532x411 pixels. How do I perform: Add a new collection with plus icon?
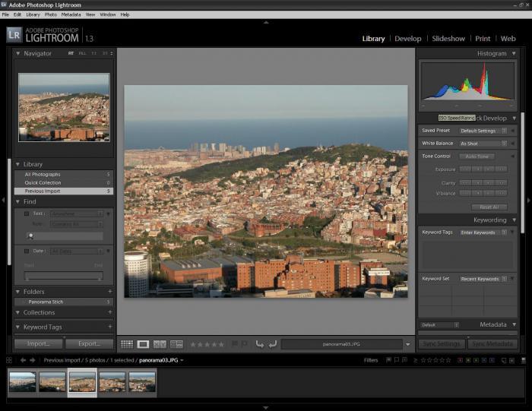click(110, 312)
